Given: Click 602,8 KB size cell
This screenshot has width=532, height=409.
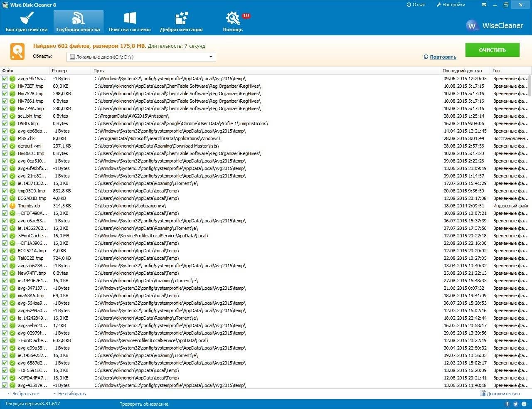Looking at the screenshot, I should [62, 340].
